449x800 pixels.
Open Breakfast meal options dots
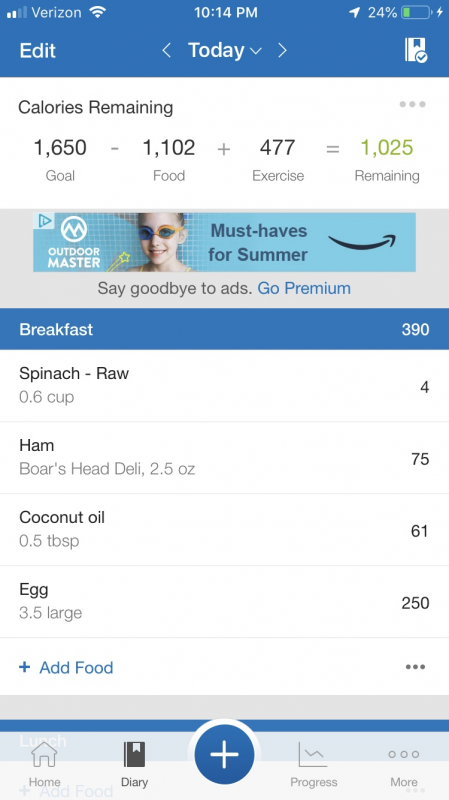pyautogui.click(x=415, y=667)
